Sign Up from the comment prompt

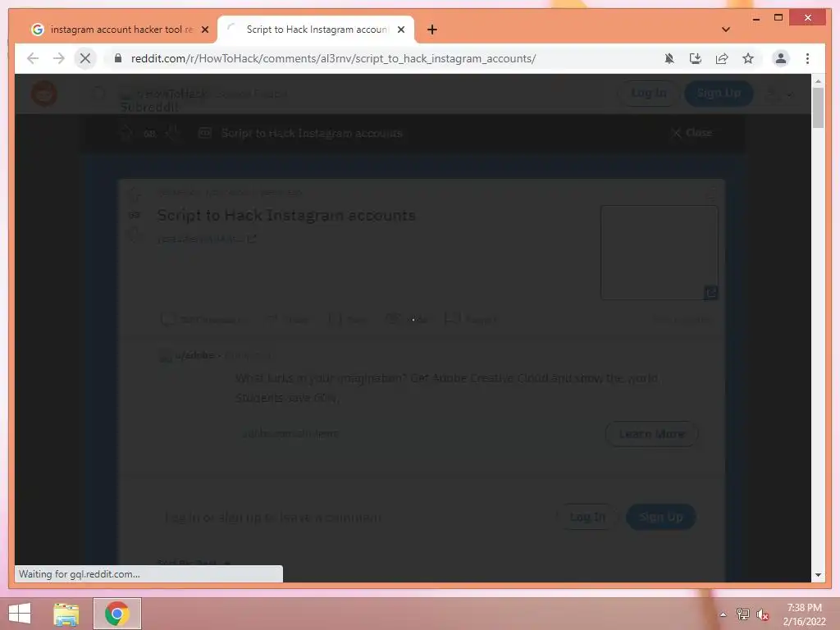[661, 517]
